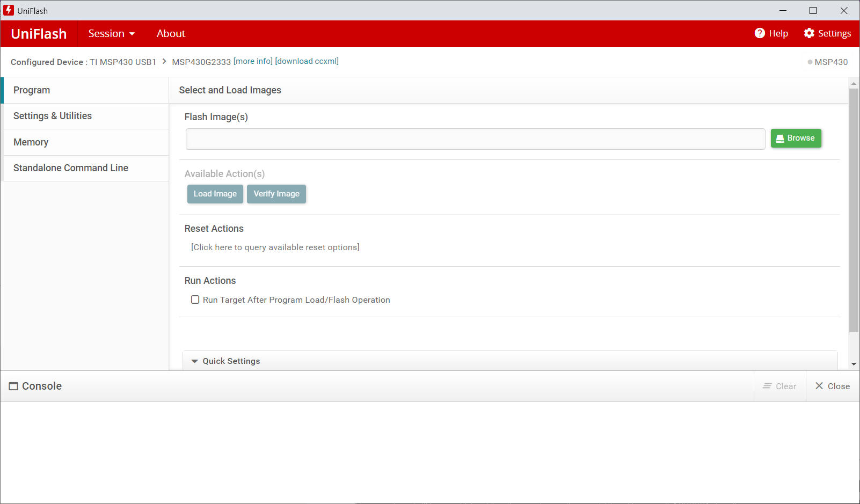
Task: Click the scrollbar up arrow
Action: point(854,84)
